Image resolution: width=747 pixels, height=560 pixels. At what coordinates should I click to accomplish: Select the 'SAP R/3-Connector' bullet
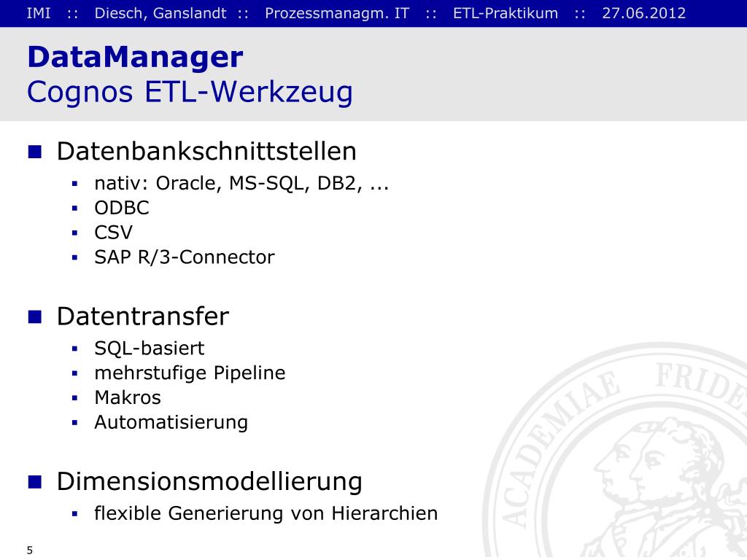coord(185,257)
